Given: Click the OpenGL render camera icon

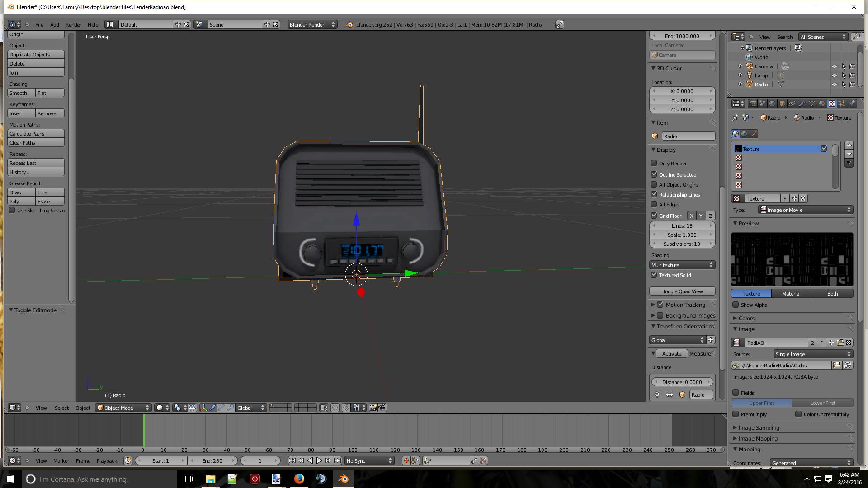Looking at the screenshot, I should click(x=373, y=408).
